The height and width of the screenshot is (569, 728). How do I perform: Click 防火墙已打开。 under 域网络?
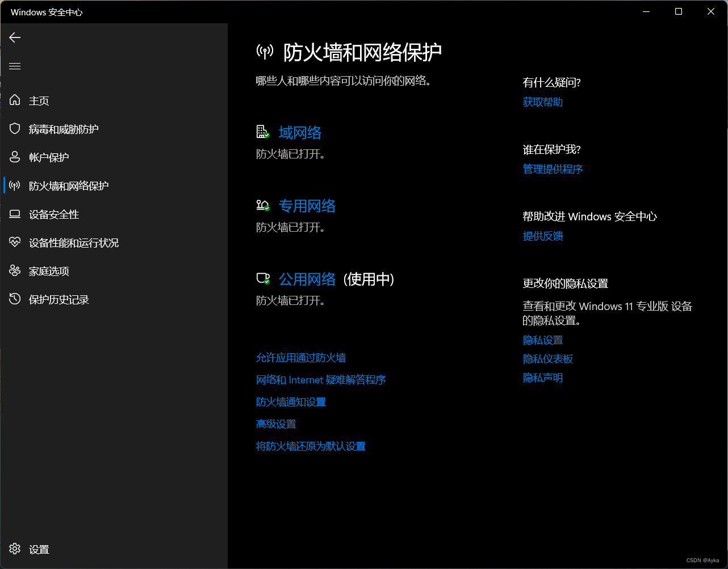click(x=291, y=154)
